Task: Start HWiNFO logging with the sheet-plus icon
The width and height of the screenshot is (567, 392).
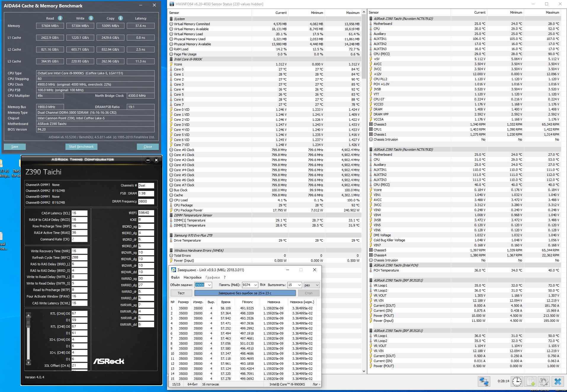Action: tap(531, 381)
